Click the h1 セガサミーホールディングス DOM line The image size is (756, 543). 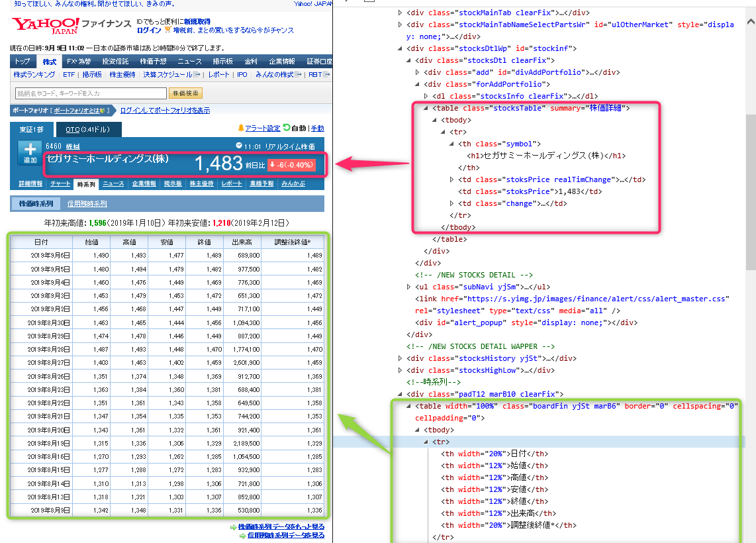[545, 156]
